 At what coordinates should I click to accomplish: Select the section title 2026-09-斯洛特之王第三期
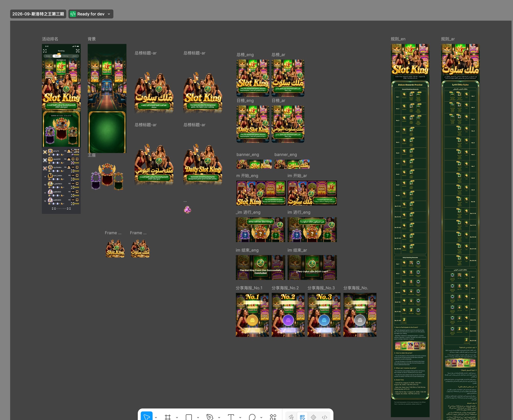[x=38, y=14]
